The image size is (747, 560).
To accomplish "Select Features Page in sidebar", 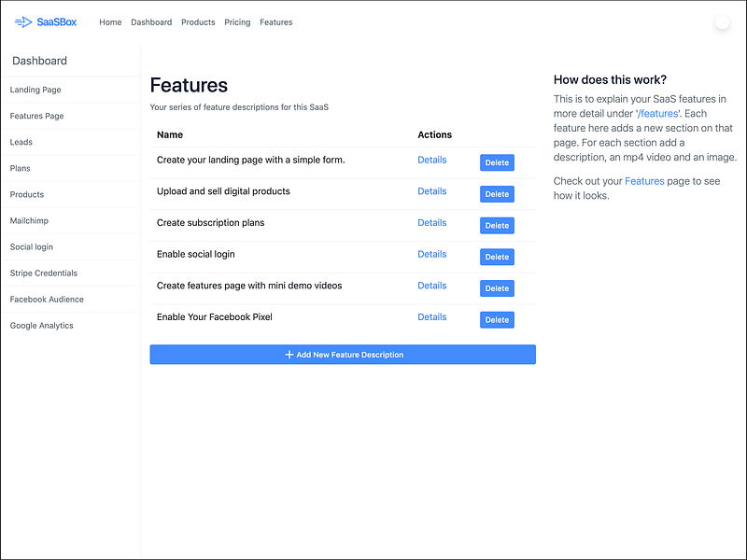I will click(71, 116).
